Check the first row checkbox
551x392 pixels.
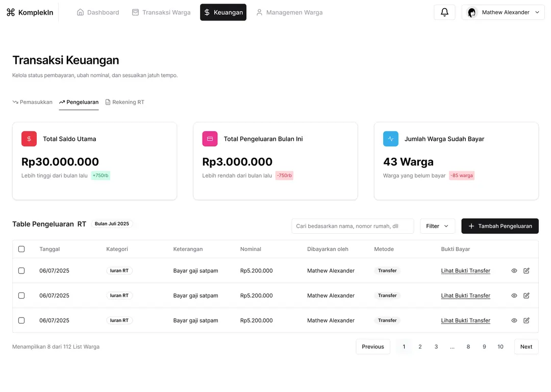pyautogui.click(x=21, y=271)
